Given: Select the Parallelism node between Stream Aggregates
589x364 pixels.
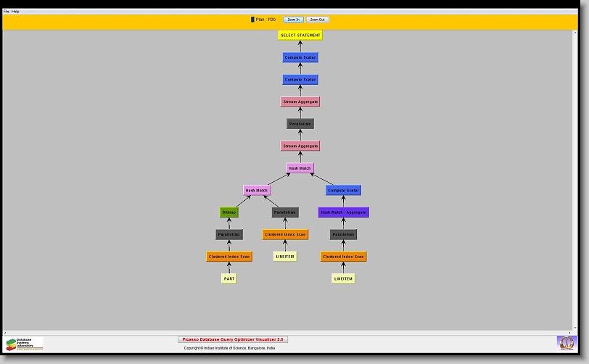Looking at the screenshot, I should tap(300, 124).
